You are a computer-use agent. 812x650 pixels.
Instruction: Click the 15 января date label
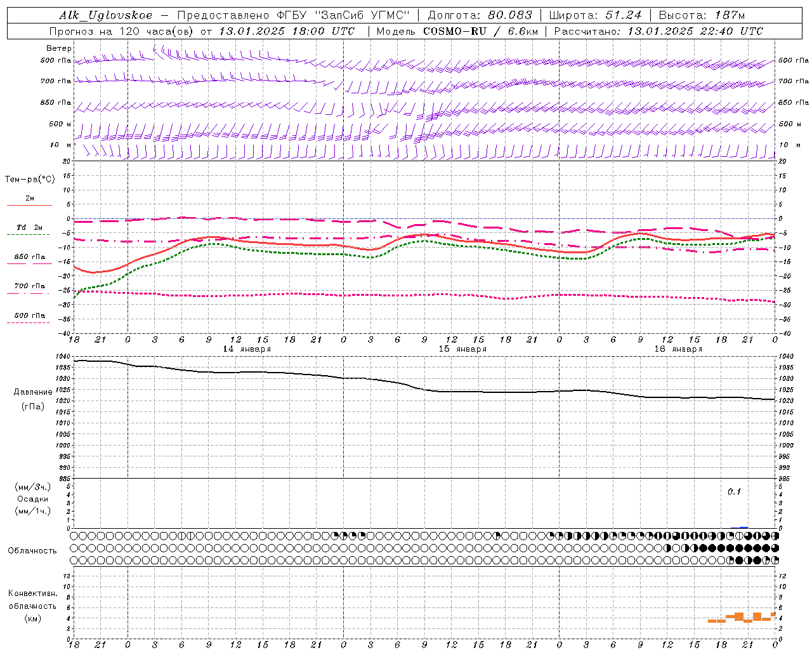pyautogui.click(x=462, y=349)
